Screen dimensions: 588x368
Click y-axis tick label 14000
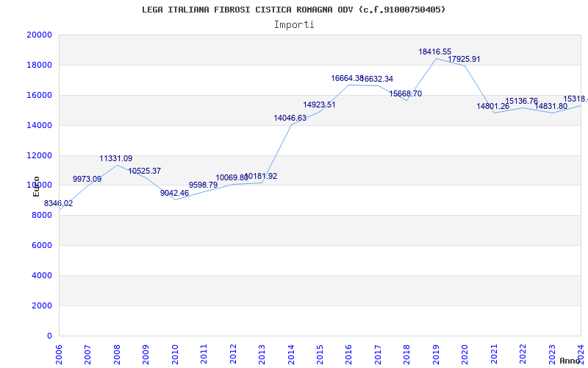click(x=40, y=125)
